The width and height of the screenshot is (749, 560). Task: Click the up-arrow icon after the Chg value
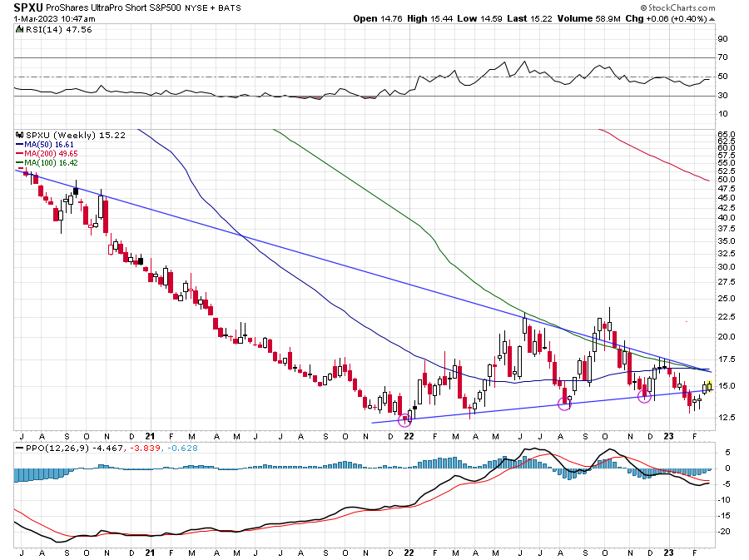click(x=712, y=19)
